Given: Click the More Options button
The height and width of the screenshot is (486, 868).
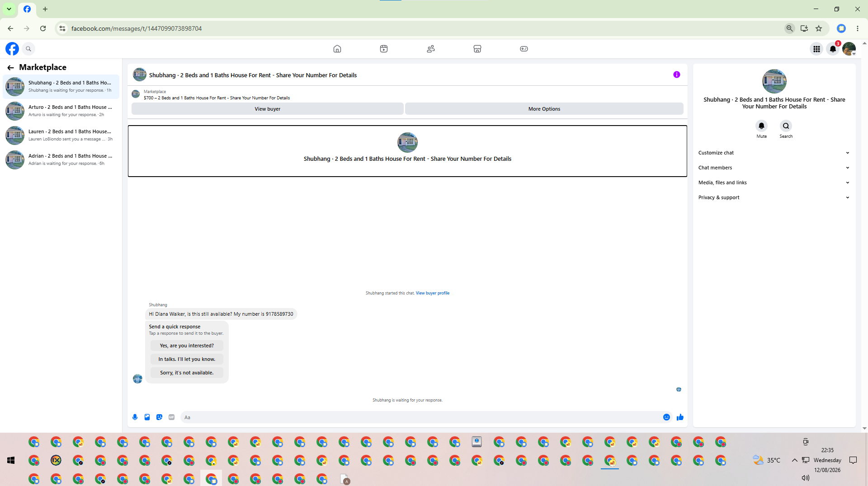Looking at the screenshot, I should [544, 109].
